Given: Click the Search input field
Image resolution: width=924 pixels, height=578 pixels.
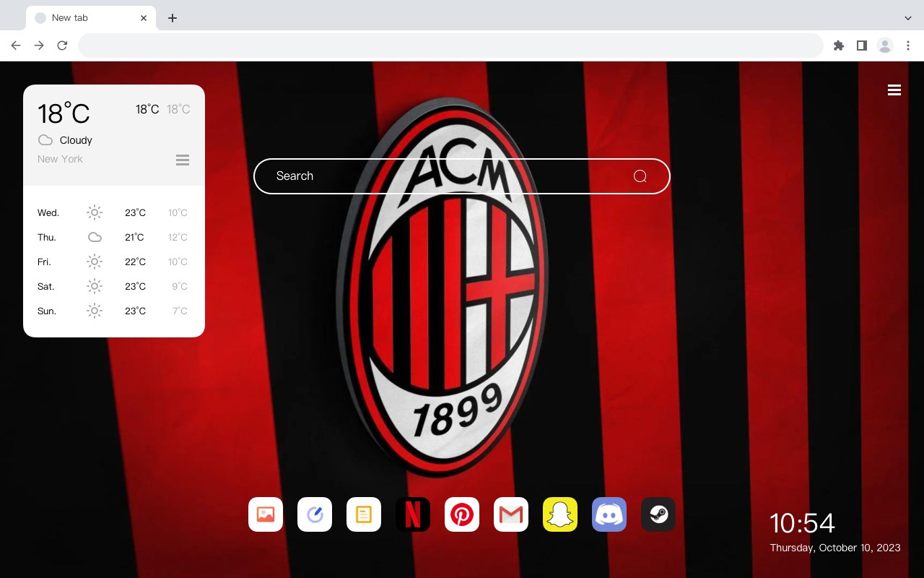Looking at the screenshot, I should click(x=462, y=176).
